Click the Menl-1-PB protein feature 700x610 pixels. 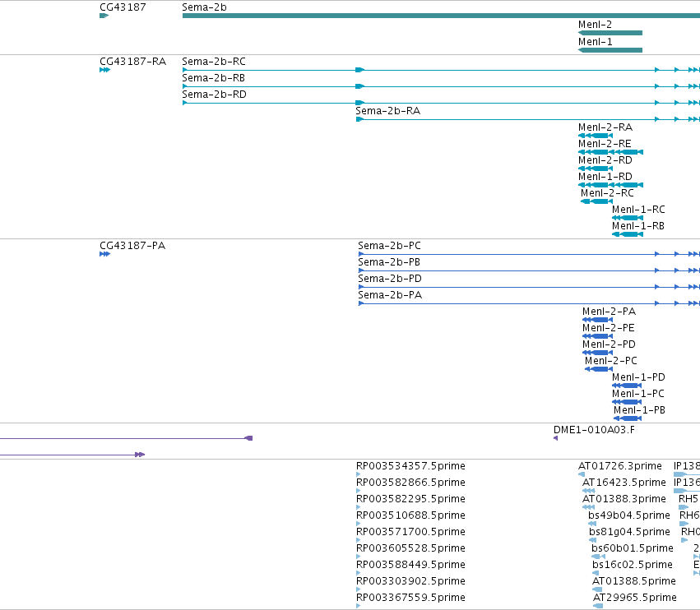click(628, 418)
